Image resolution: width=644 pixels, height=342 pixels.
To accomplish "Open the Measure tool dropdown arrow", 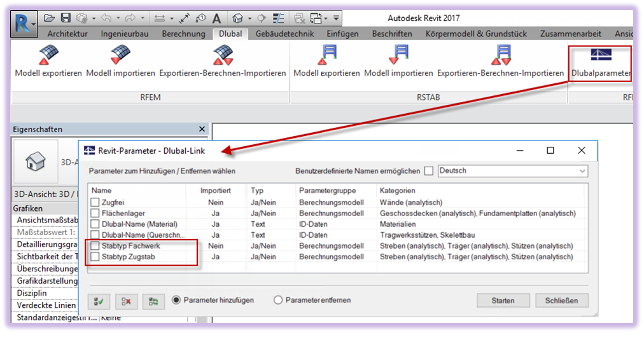I will point(172,18).
